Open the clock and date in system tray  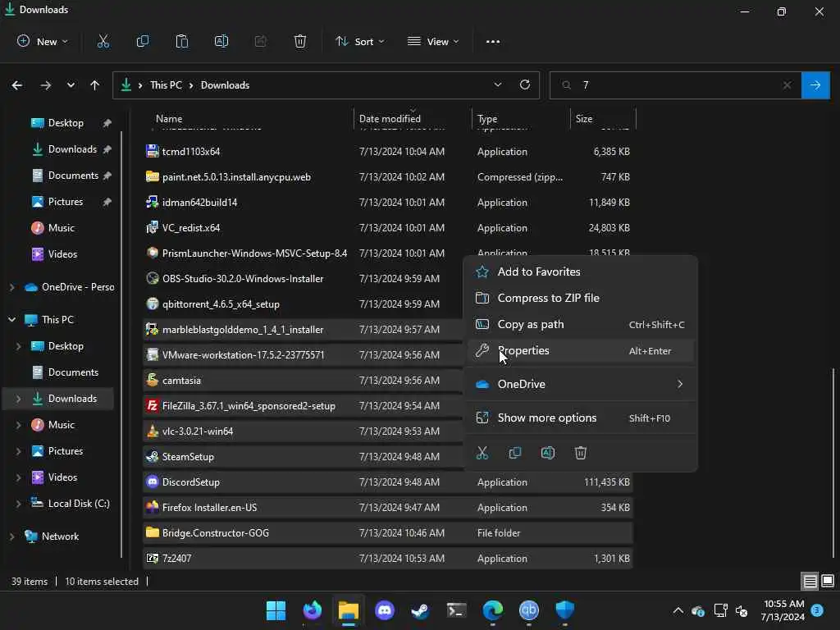[x=783, y=610]
